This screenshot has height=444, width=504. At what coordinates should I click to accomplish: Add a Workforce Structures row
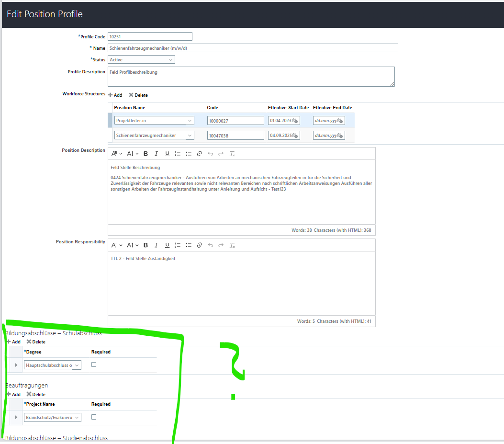115,95
